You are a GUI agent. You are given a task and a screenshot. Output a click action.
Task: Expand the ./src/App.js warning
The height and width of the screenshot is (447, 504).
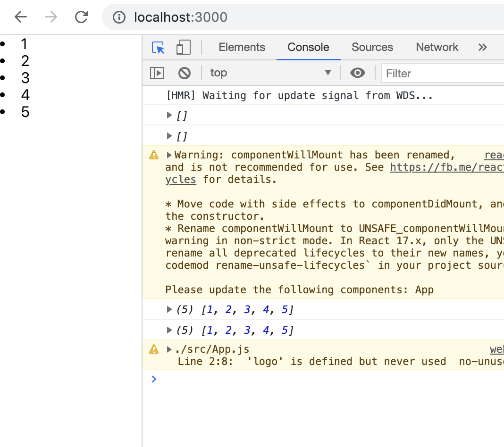click(169, 349)
